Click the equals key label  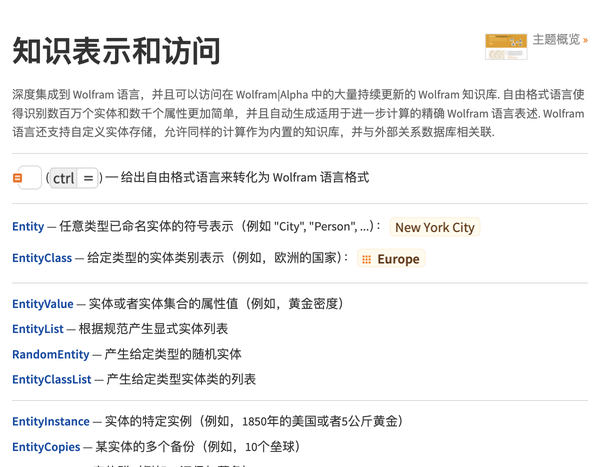point(88,178)
